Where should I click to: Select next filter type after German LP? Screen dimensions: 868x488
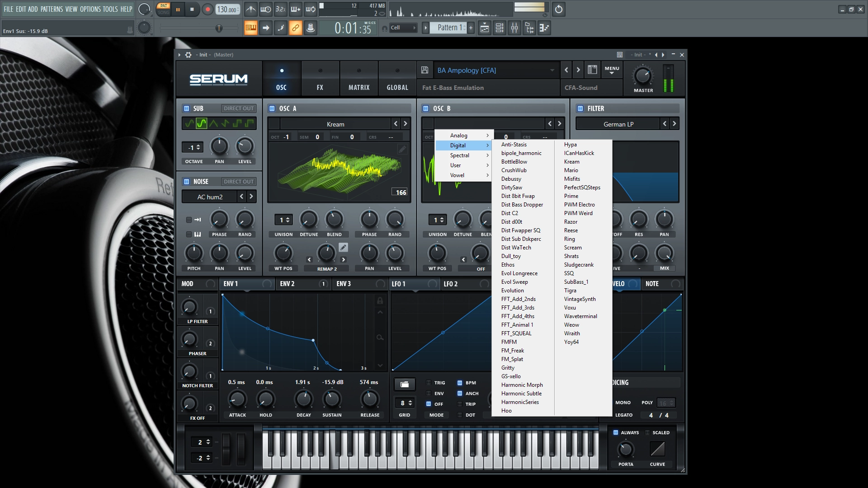[675, 124]
